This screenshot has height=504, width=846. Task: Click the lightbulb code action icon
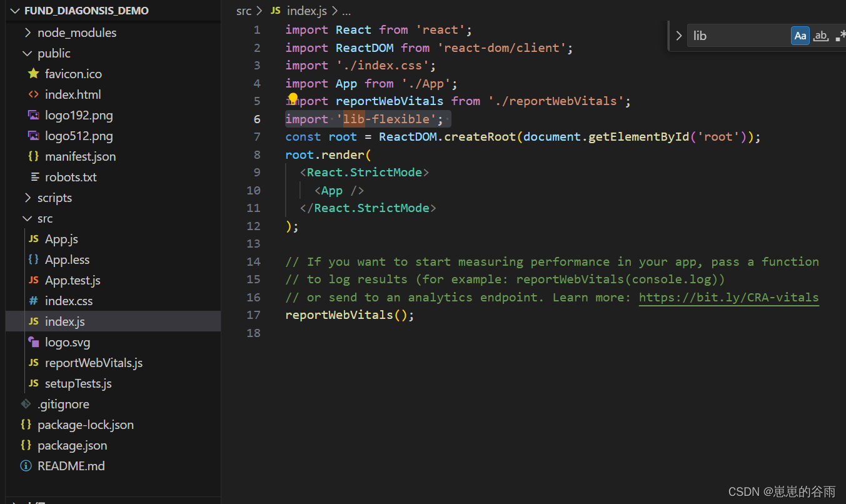293,99
